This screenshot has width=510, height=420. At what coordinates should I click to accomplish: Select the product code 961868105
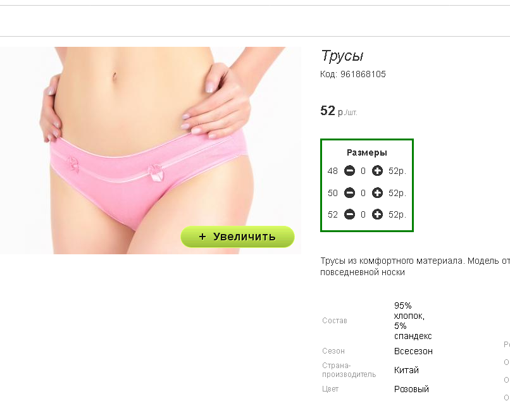pyautogui.click(x=363, y=74)
